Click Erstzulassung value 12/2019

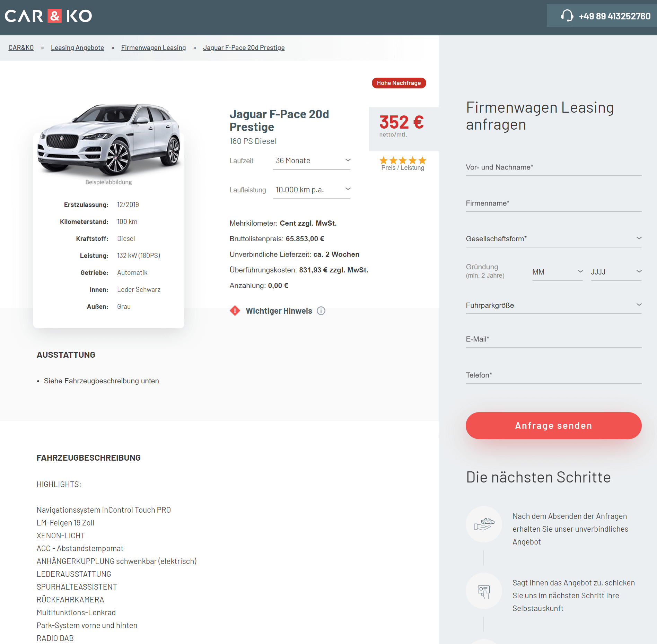pyautogui.click(x=128, y=204)
